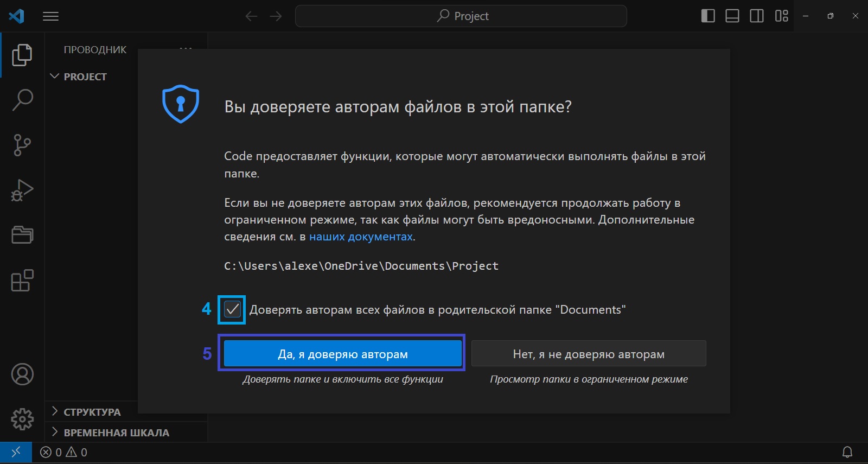Open the Customize Layout icon

[782, 16]
